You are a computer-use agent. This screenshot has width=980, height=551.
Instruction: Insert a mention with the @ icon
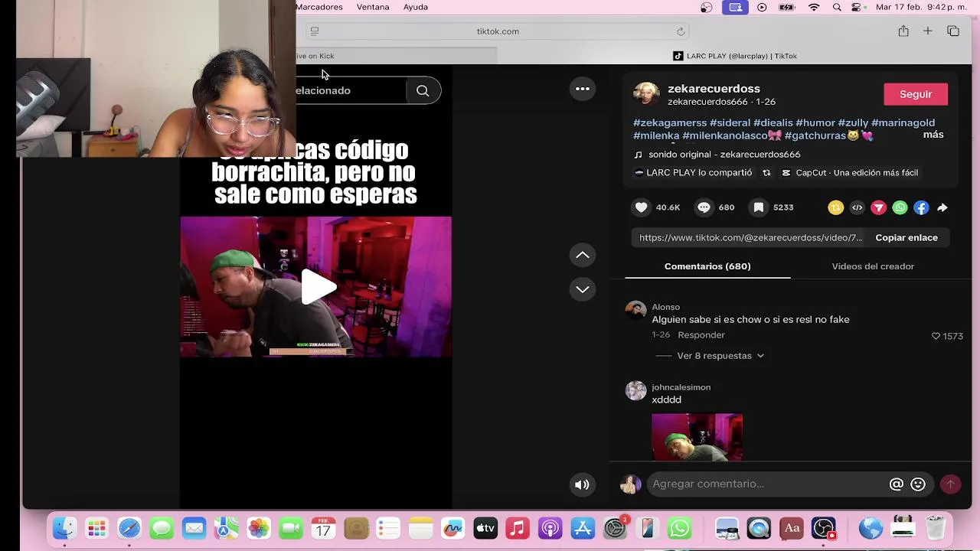click(897, 484)
